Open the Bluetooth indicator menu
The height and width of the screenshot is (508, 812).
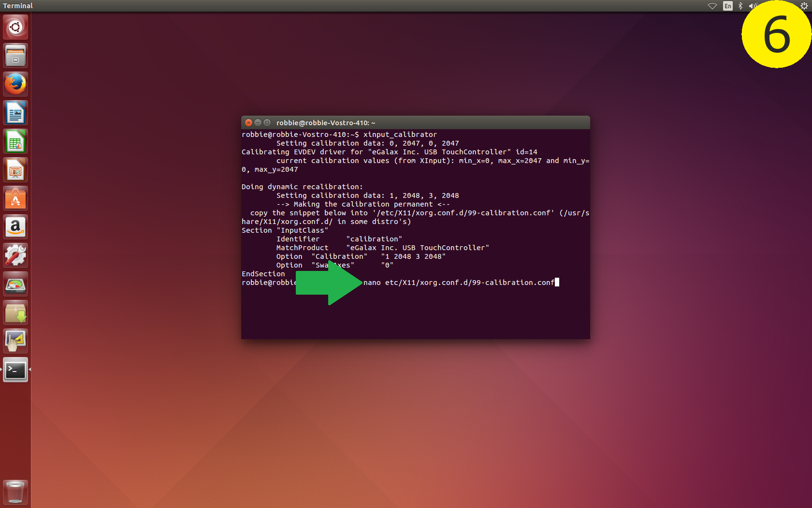(740, 6)
